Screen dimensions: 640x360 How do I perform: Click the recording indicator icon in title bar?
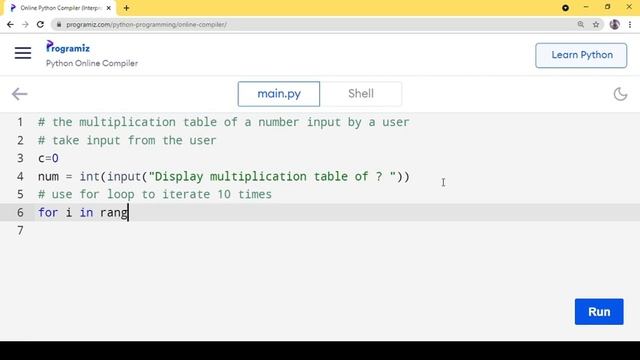565,8
